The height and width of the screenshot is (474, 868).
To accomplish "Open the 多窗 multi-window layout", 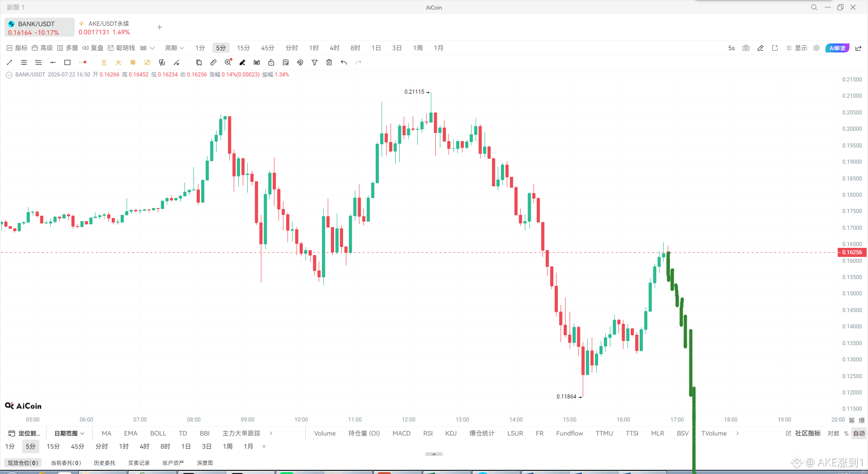I will (x=67, y=48).
